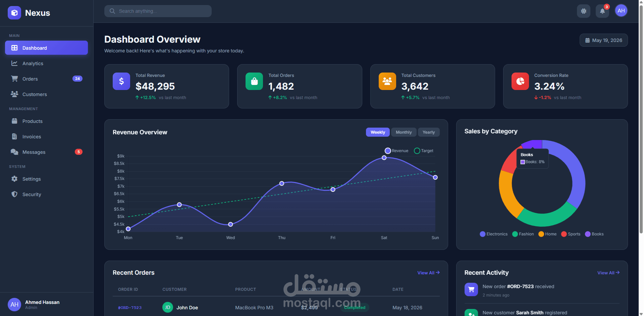Screen dimensions: 644x316
Task: Toggle Books legend in category chart
Action: tap(594, 234)
